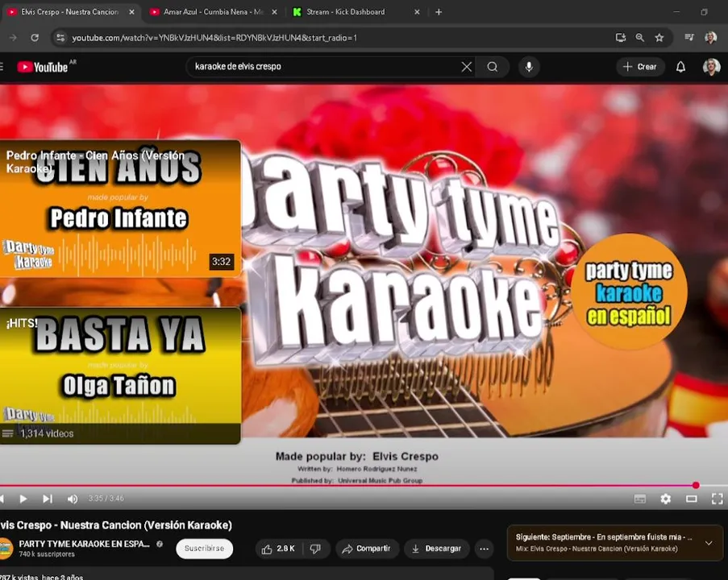The width and height of the screenshot is (728, 580).
Task: Open the Basta Ya Olga Tañon playlist card
Action: [120, 376]
